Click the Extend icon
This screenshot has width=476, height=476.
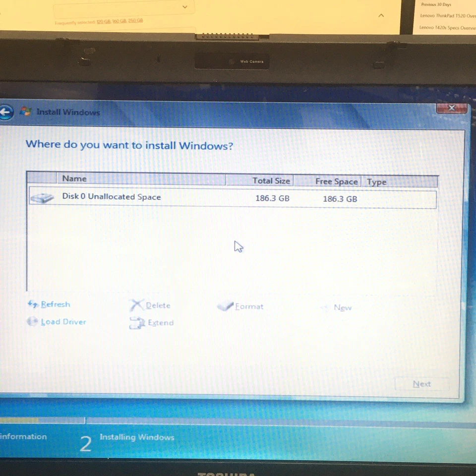pos(137,322)
